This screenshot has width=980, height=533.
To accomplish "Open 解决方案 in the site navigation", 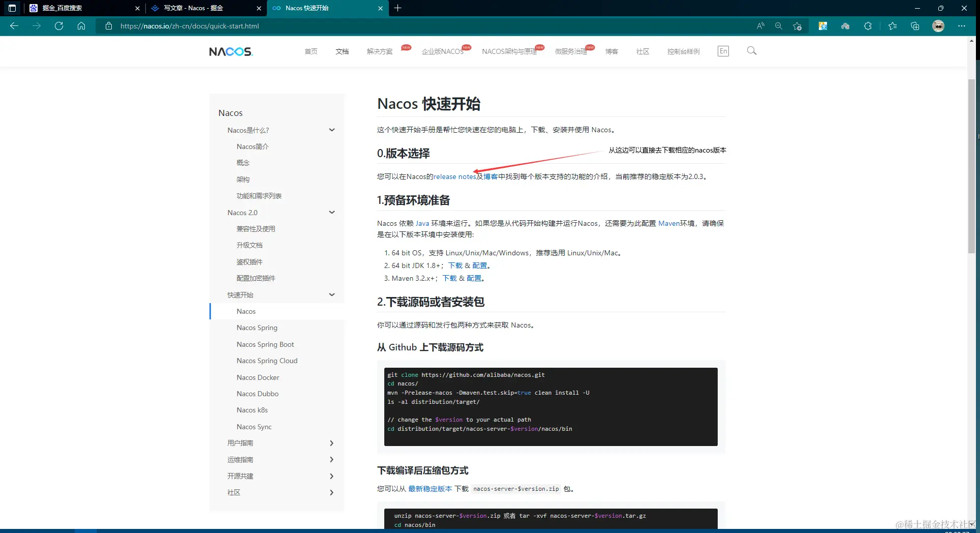I will (380, 51).
